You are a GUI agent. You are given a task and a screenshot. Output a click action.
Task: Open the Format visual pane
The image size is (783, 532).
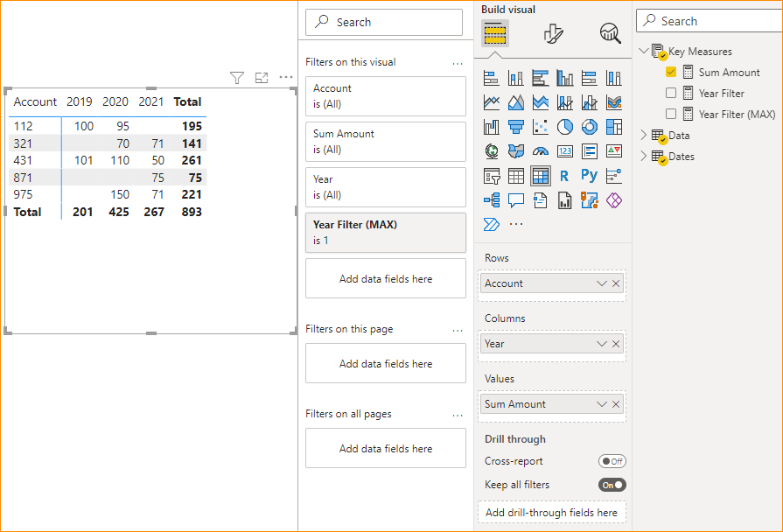tap(553, 33)
